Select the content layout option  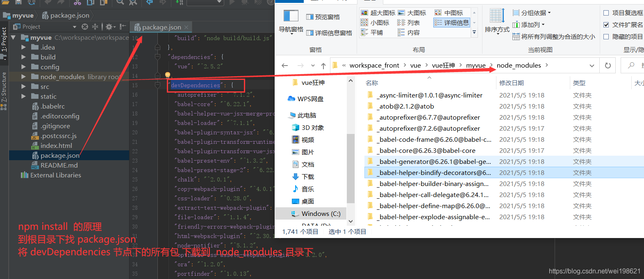409,32
